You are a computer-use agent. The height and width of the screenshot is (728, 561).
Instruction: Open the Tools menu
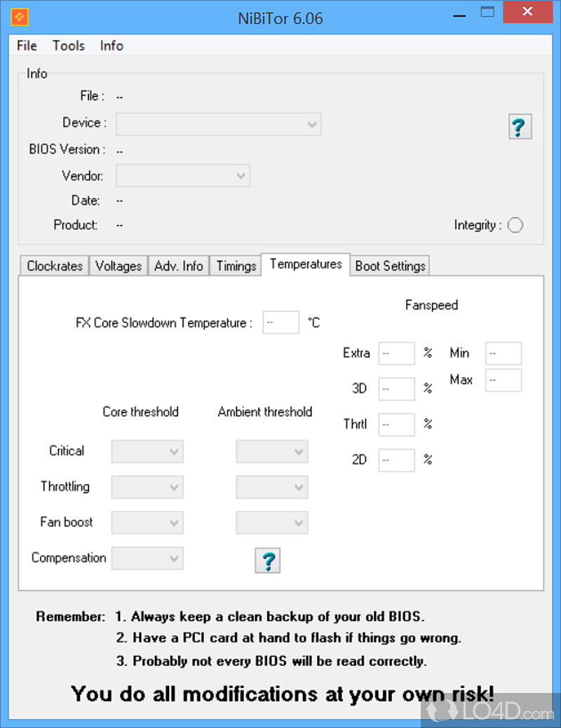coord(68,46)
